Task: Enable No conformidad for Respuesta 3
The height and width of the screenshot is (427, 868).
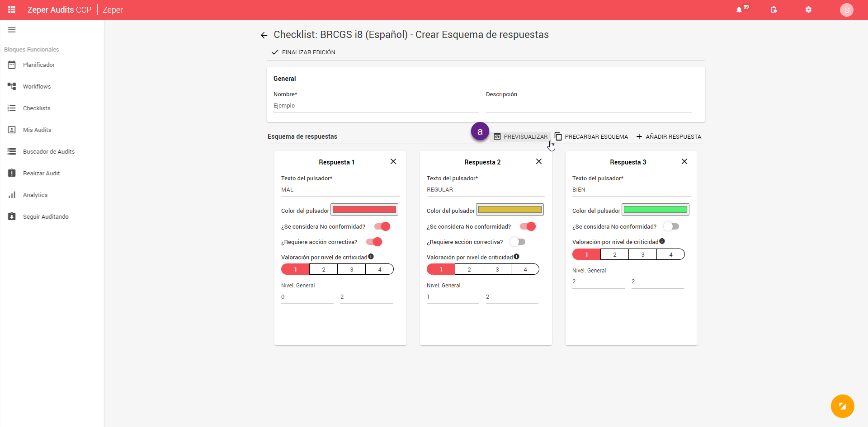Action: (x=671, y=226)
